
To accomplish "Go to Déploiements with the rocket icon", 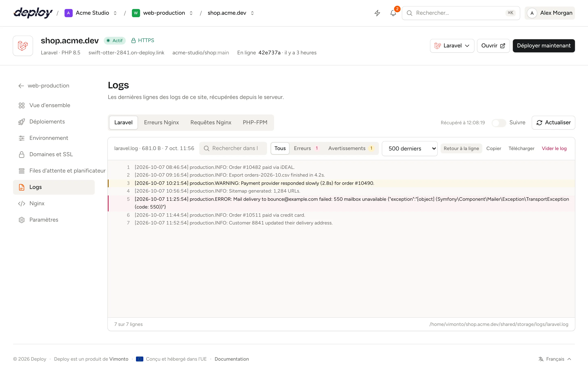I will (x=54, y=122).
